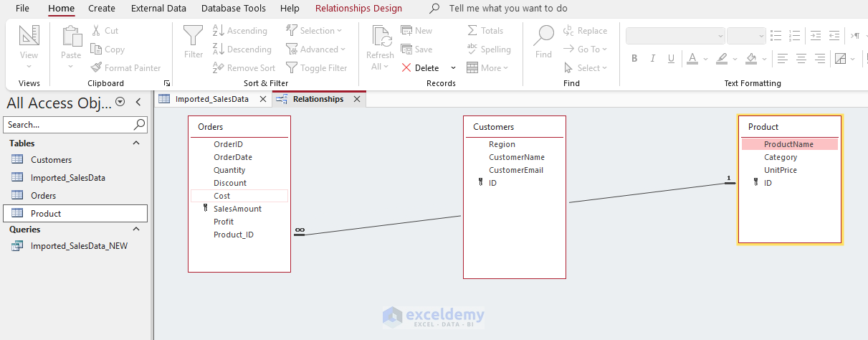
Task: Open the Select dropdown in Find group
Action: click(x=585, y=68)
